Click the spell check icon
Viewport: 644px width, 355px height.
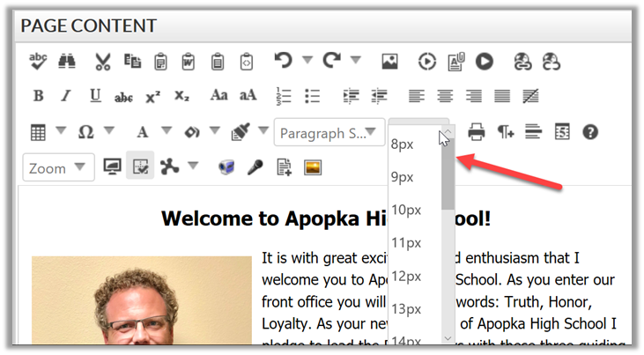coord(38,61)
